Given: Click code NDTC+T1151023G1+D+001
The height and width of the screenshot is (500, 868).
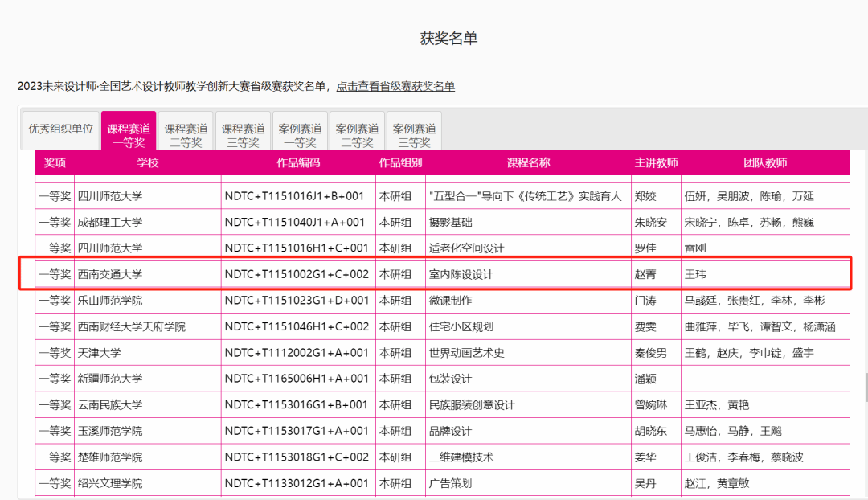Looking at the screenshot, I should click(x=297, y=301).
